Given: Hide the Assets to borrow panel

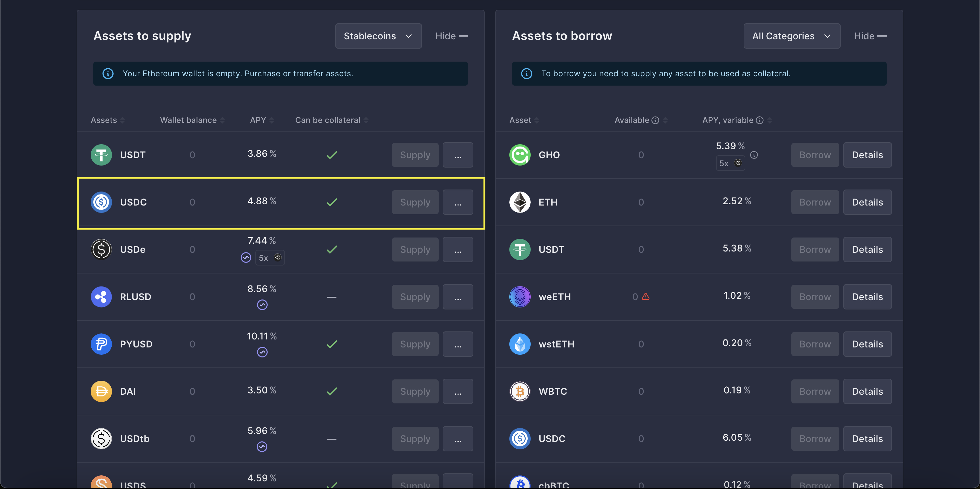Looking at the screenshot, I should (870, 36).
